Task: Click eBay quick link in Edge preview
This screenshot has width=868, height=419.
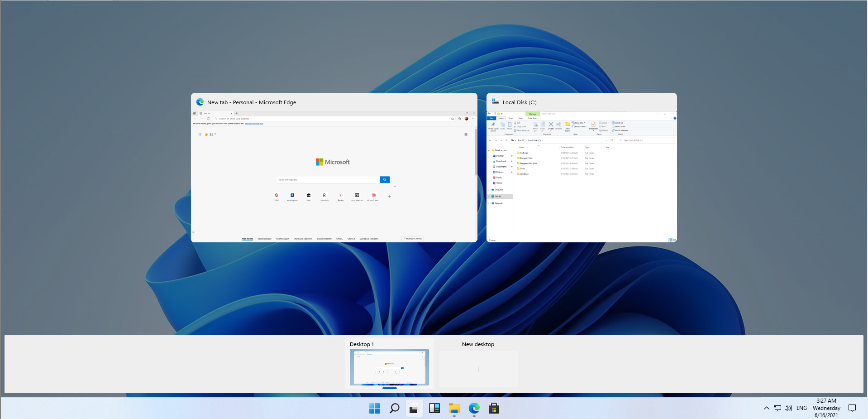Action: click(x=309, y=197)
